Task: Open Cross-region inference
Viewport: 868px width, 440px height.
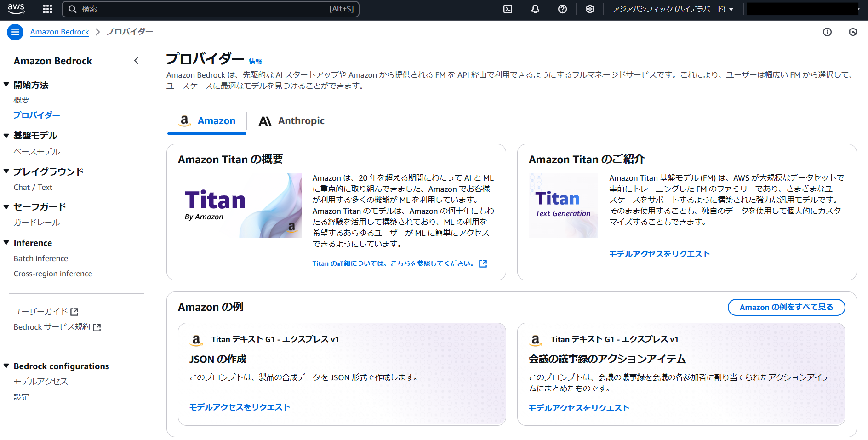Action: (53, 274)
